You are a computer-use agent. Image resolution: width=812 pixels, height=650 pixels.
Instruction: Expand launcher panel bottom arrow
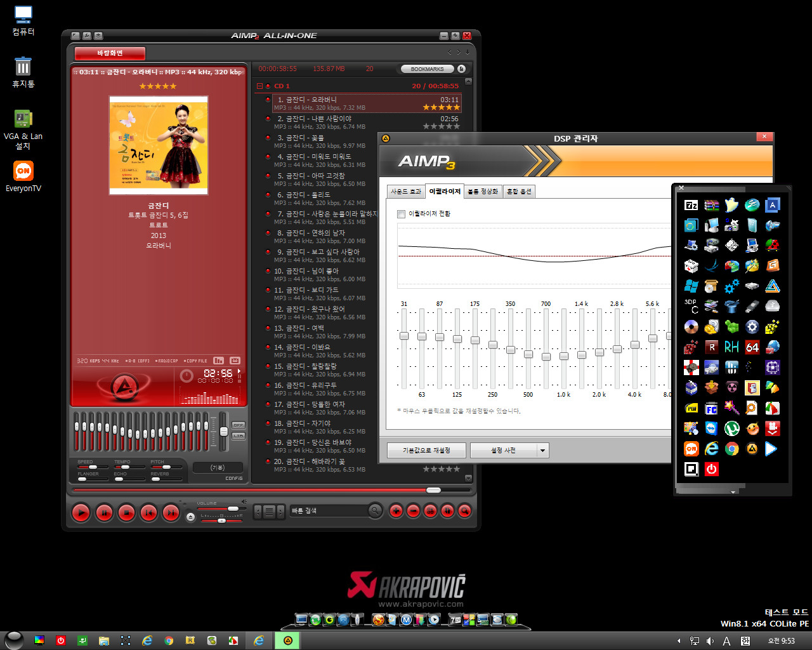pos(733,492)
